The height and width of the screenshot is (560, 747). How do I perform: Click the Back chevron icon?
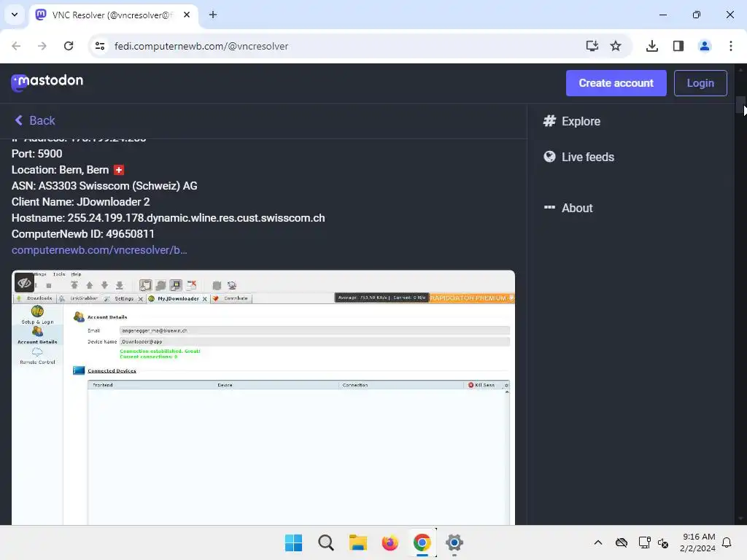[18, 120]
